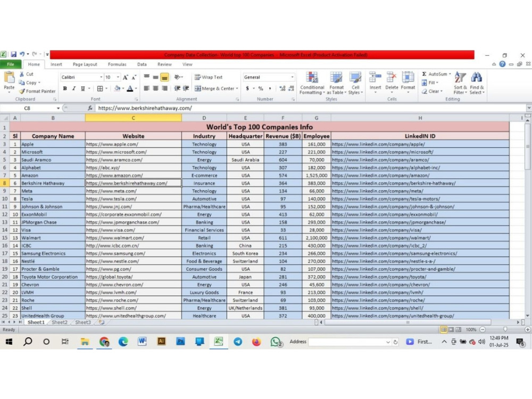Open Cell Styles gallery
The height and width of the screenshot is (399, 532).
pyautogui.click(x=355, y=84)
